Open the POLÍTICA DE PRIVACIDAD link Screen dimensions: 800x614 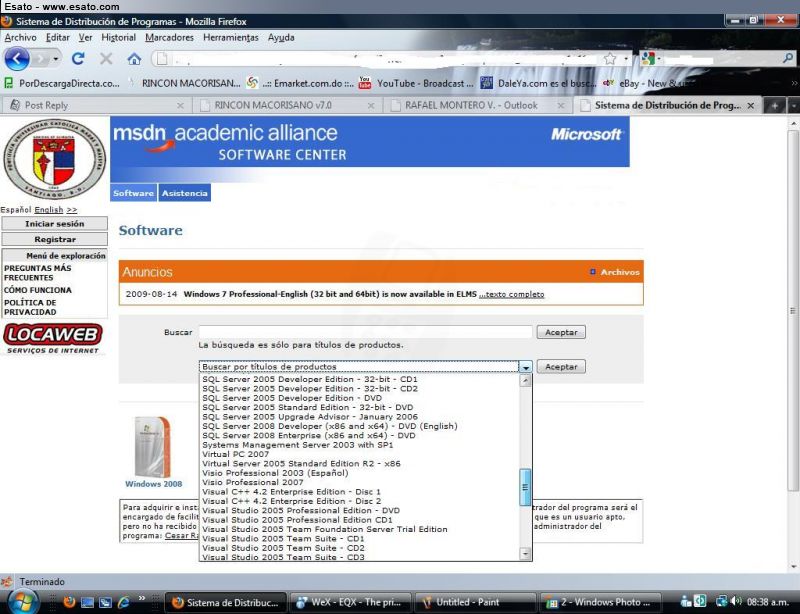pos(30,307)
